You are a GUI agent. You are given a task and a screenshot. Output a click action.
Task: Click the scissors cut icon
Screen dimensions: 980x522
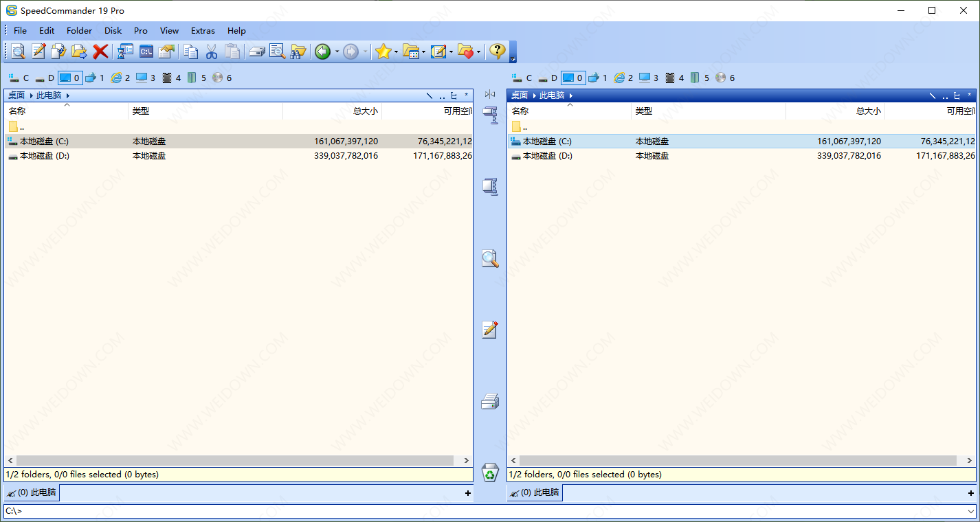[x=212, y=52]
